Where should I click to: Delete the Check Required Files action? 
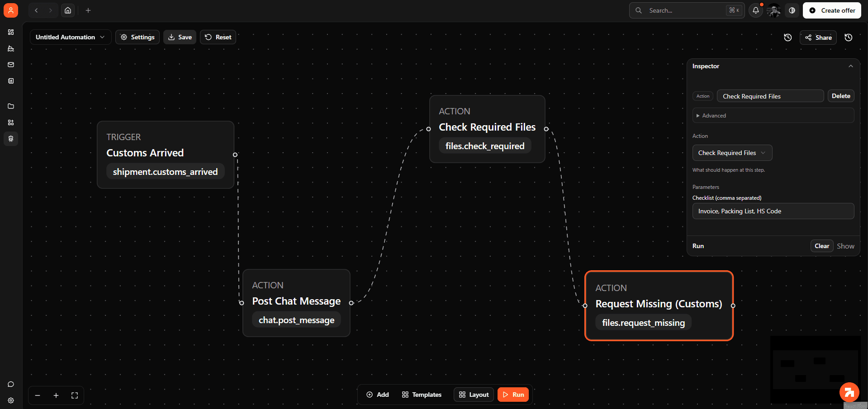click(x=840, y=96)
